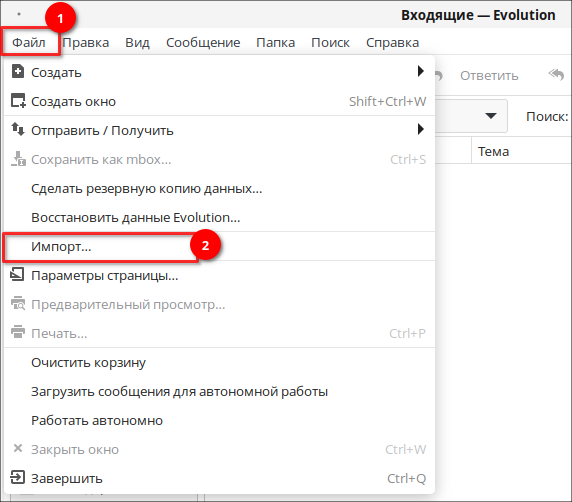This screenshot has width=572, height=502.
Task: Open the Справка menu
Action: pyautogui.click(x=393, y=43)
